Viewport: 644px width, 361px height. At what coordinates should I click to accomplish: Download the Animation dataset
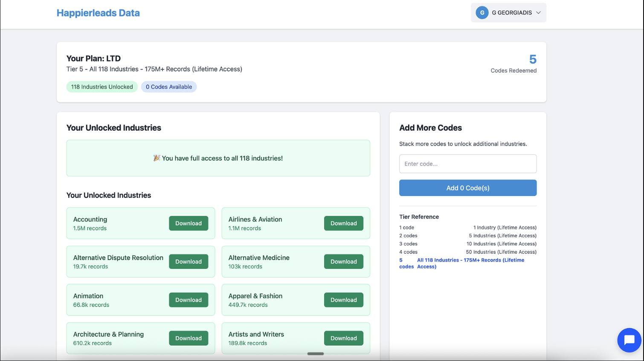point(189,300)
